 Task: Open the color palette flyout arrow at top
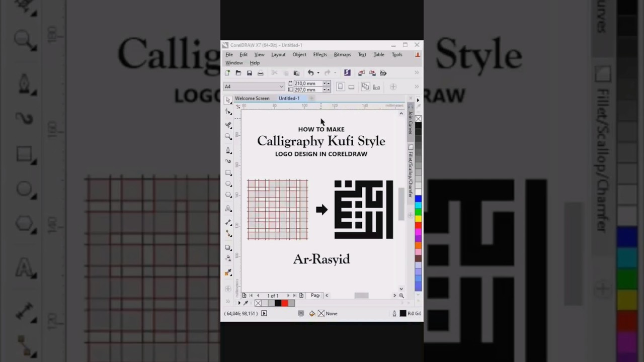pos(418,100)
